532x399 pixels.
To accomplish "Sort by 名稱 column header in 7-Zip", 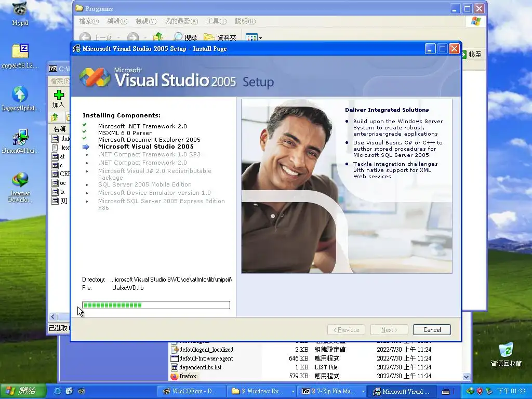I will tap(60, 129).
